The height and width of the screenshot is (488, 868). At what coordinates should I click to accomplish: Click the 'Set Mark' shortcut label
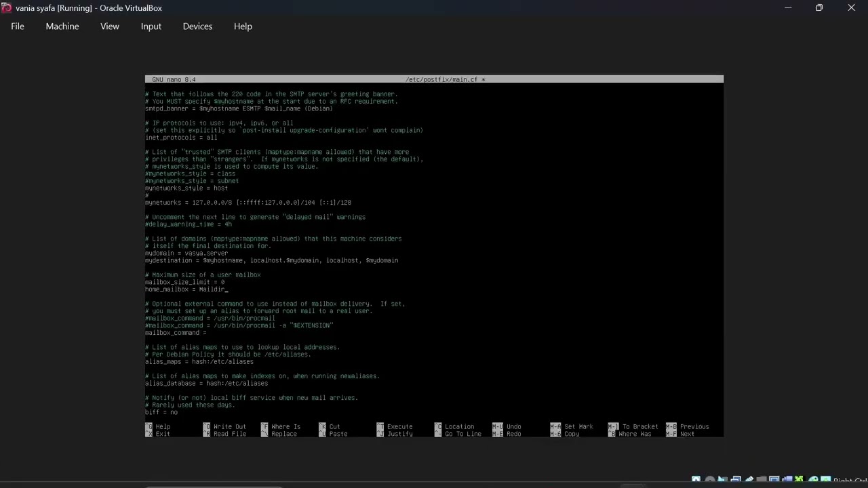pyautogui.click(x=578, y=427)
